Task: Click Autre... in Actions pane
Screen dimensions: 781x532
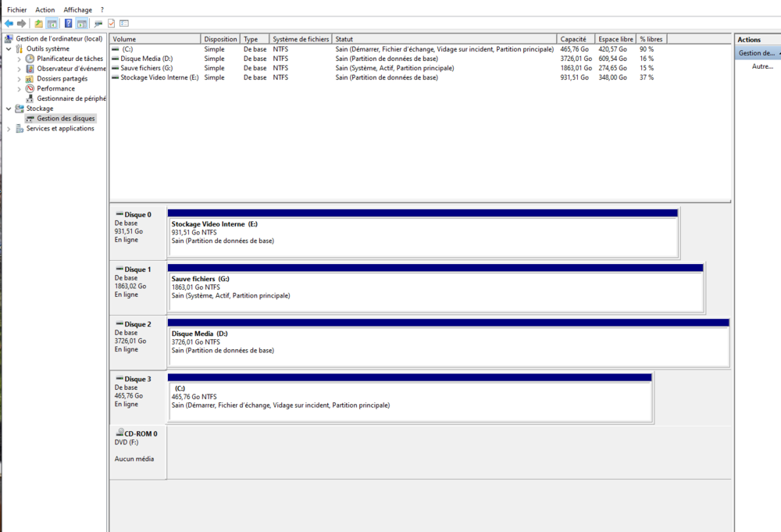Action: pos(762,66)
